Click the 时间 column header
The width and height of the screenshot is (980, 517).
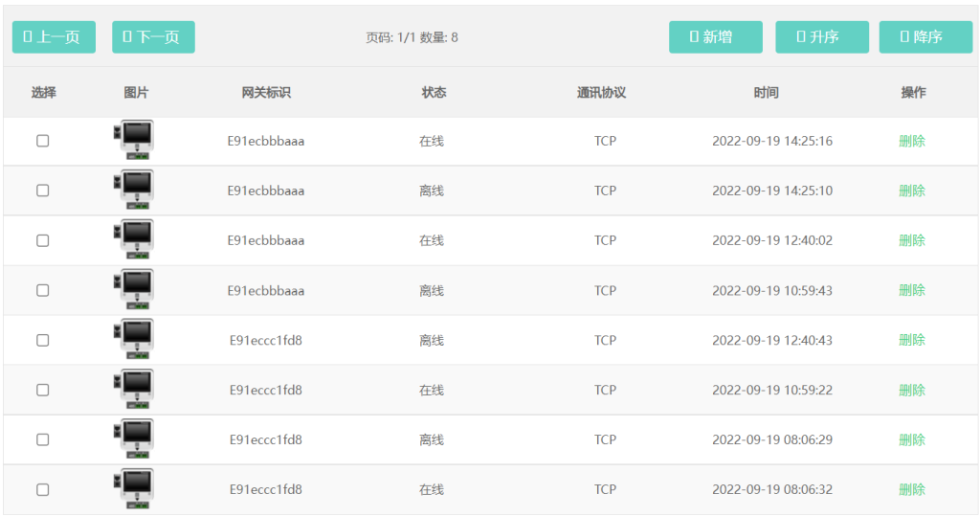pos(766,93)
